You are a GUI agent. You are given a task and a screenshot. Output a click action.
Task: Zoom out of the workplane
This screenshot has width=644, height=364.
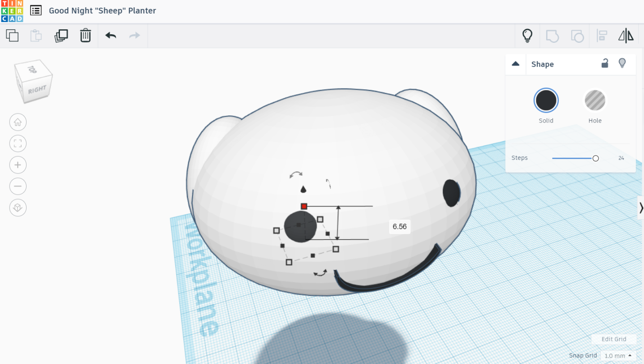pos(18,186)
